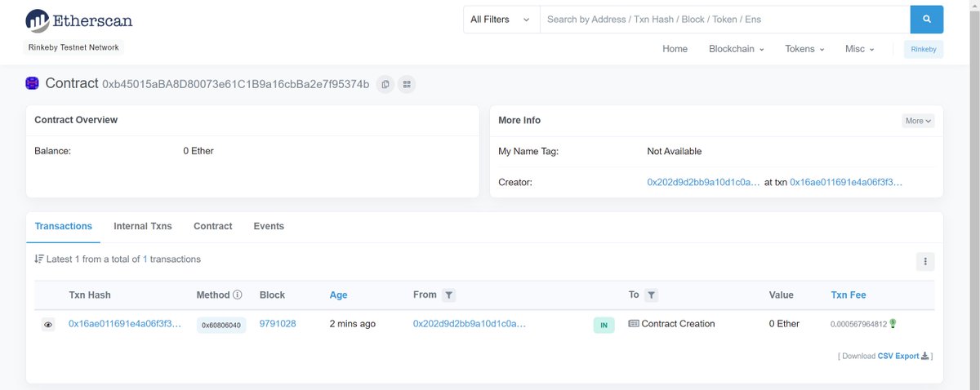980x390 pixels.
Task: Click the Txn Hash column header
Action: [x=90, y=295]
